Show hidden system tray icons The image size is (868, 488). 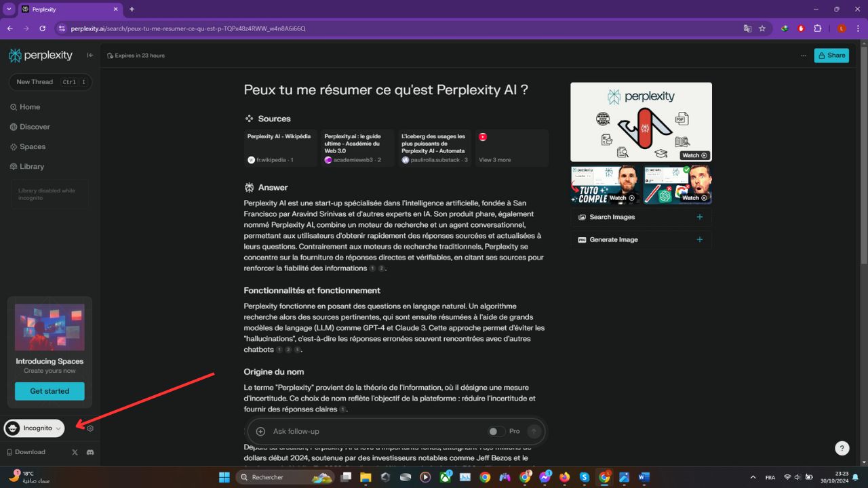(x=753, y=477)
